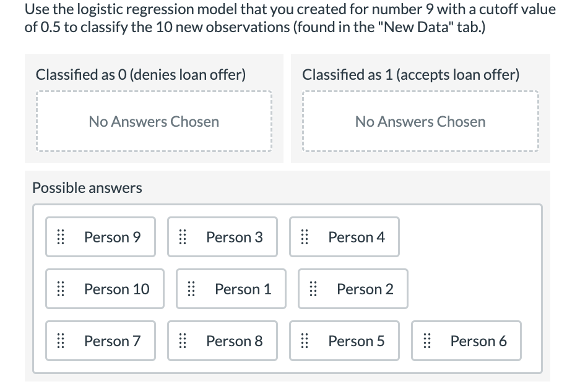The height and width of the screenshot is (392, 567).
Task: Click the drag handle on Person 8
Action: (183, 341)
